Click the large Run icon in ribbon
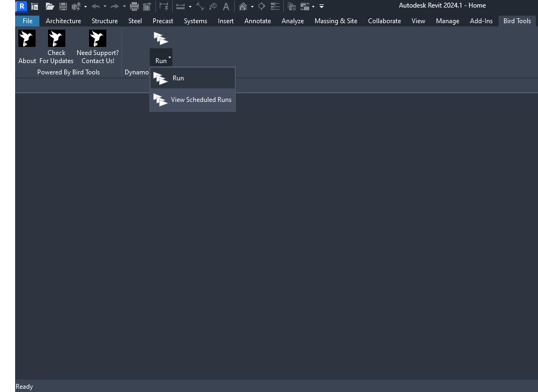The height and width of the screenshot is (392, 538). [x=161, y=38]
